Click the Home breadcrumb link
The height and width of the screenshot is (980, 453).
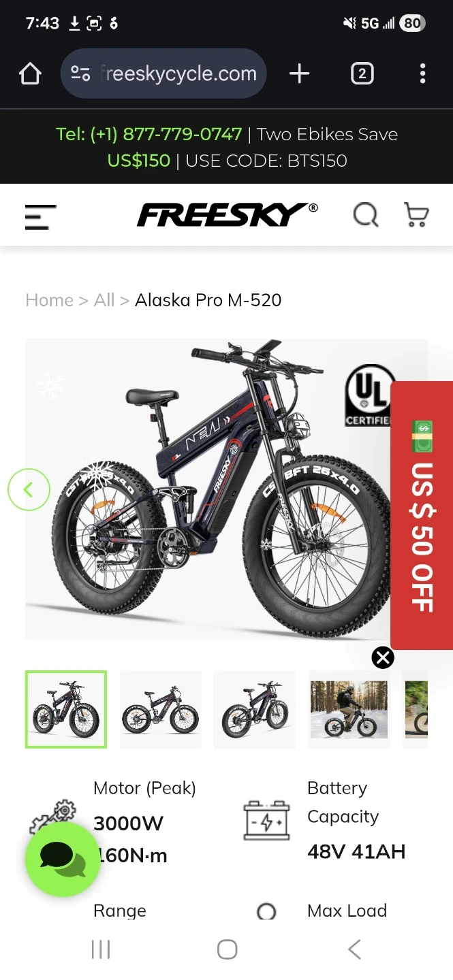(x=49, y=300)
